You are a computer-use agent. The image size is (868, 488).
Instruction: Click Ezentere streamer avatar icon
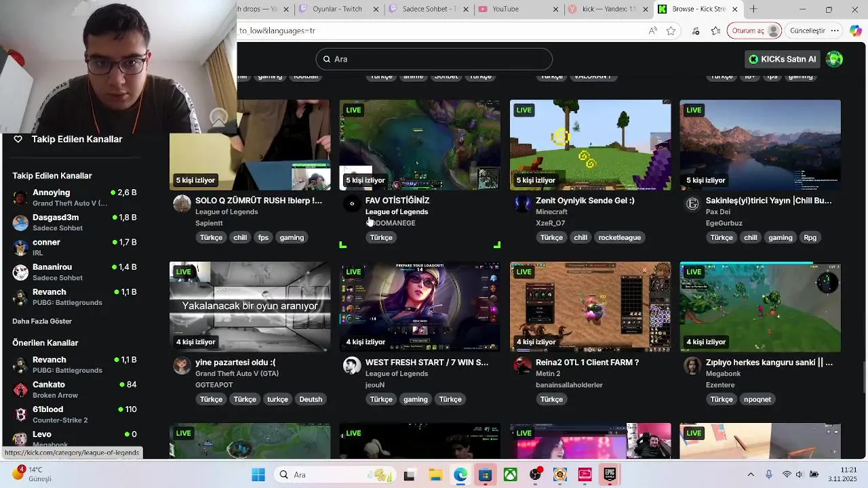tap(692, 365)
